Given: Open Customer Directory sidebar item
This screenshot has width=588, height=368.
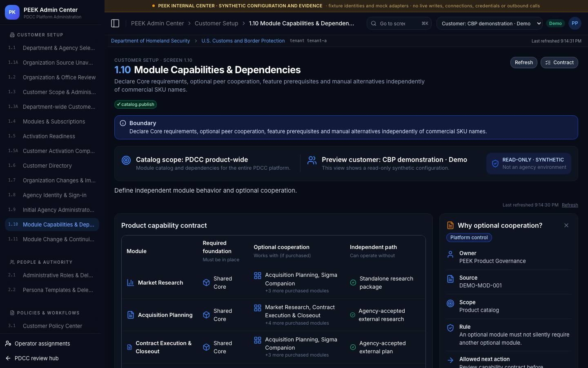Looking at the screenshot, I should point(52,166).
